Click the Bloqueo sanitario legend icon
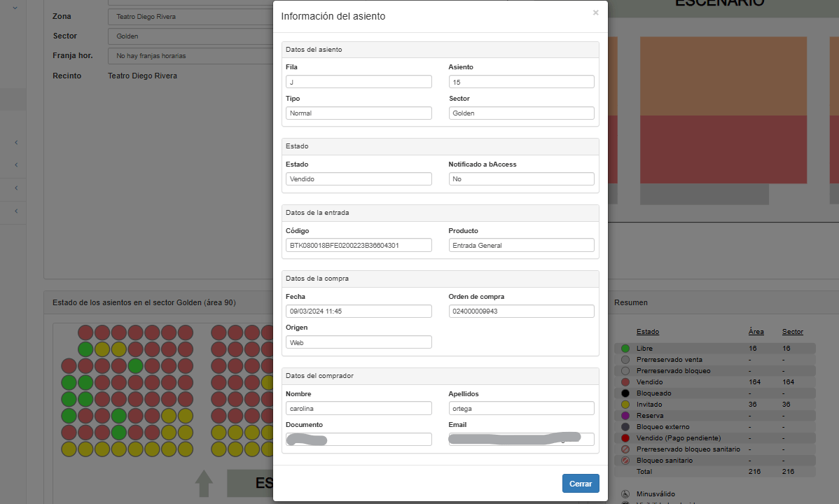839x504 pixels. click(x=625, y=461)
